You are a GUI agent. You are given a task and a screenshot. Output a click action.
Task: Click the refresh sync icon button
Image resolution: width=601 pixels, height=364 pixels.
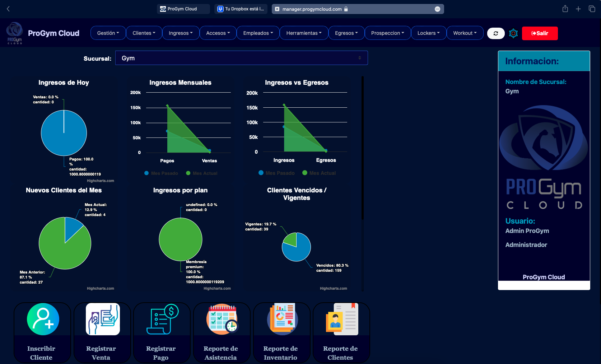tap(496, 33)
